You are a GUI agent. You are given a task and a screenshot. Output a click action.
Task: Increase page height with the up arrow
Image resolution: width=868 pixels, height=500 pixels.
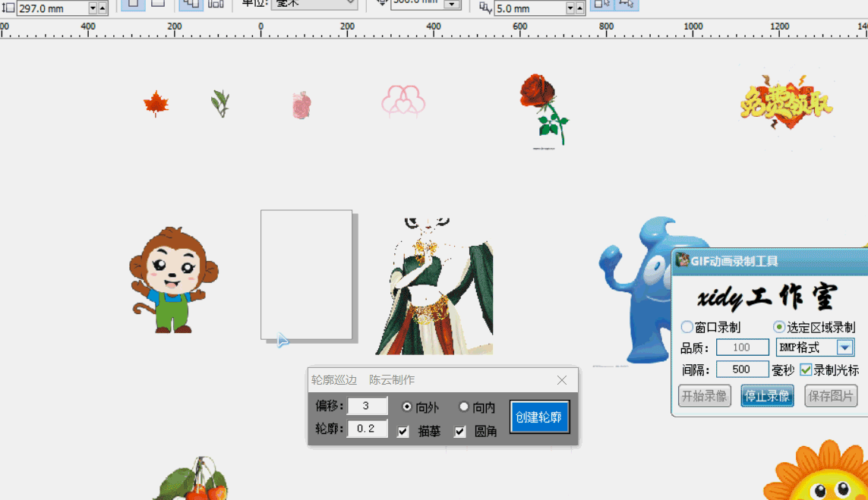pos(103,8)
